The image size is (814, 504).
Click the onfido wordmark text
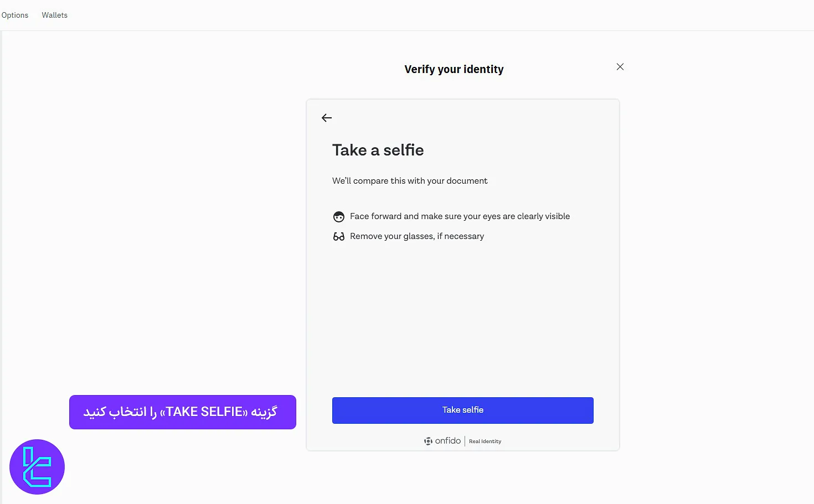[448, 441]
